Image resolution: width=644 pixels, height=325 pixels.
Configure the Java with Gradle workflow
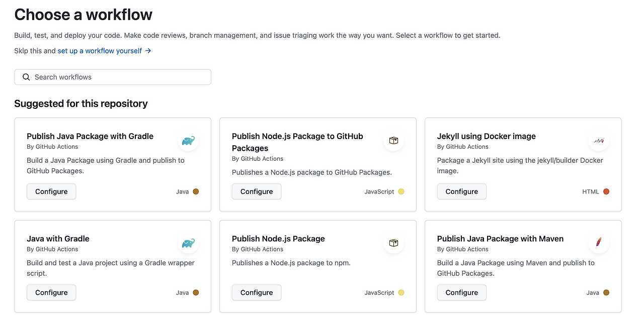pyautogui.click(x=51, y=292)
